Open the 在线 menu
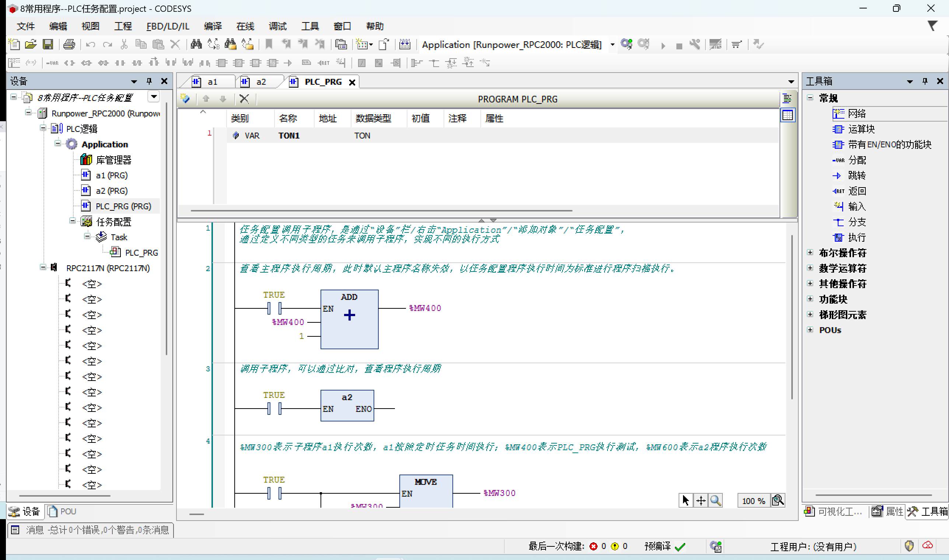Image resolution: width=949 pixels, height=560 pixels. pos(245,26)
